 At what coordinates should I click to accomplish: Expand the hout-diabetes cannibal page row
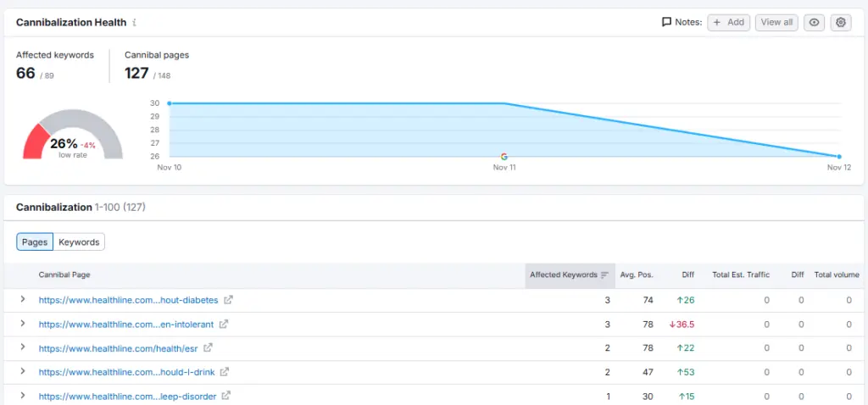click(23, 300)
